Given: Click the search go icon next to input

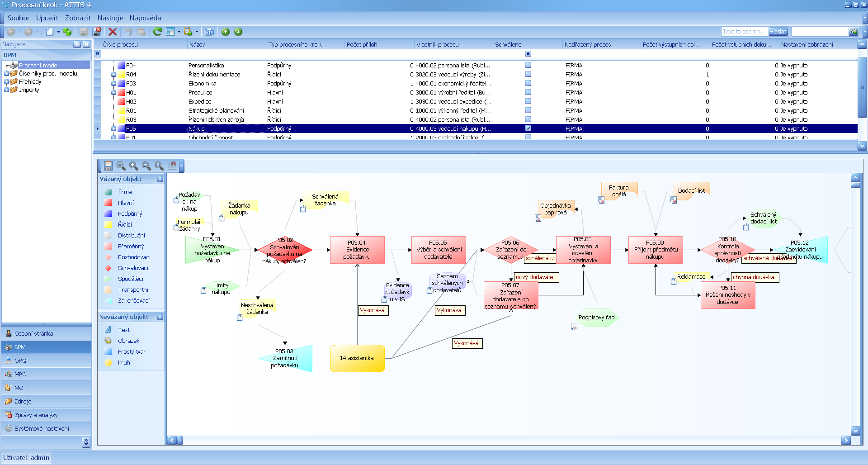Looking at the screenshot, I should (853, 32).
